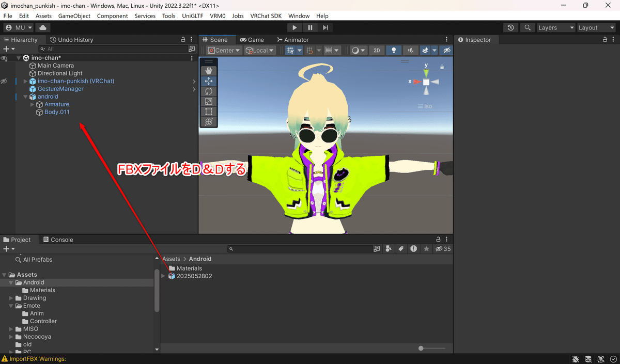
Task: Select the Rotate tool
Action: pos(209,91)
